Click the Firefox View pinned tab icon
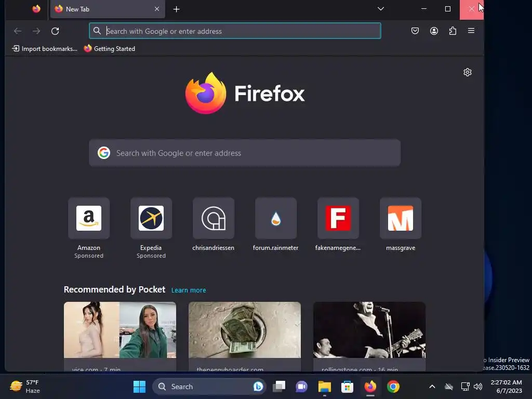The image size is (532, 399). (x=36, y=9)
